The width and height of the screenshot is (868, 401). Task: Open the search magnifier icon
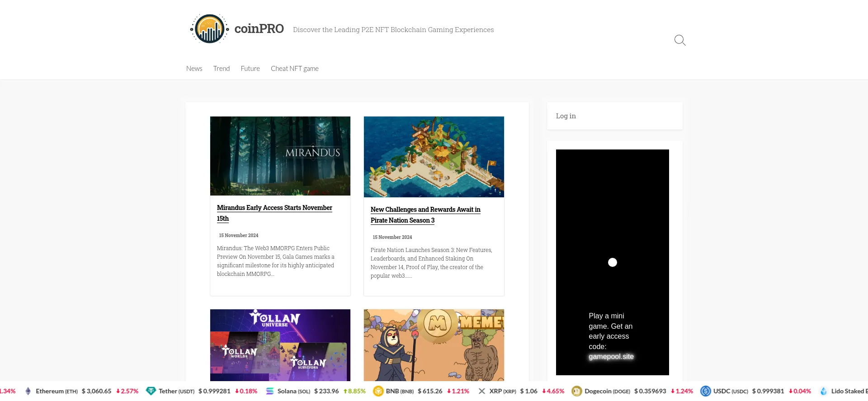point(679,40)
